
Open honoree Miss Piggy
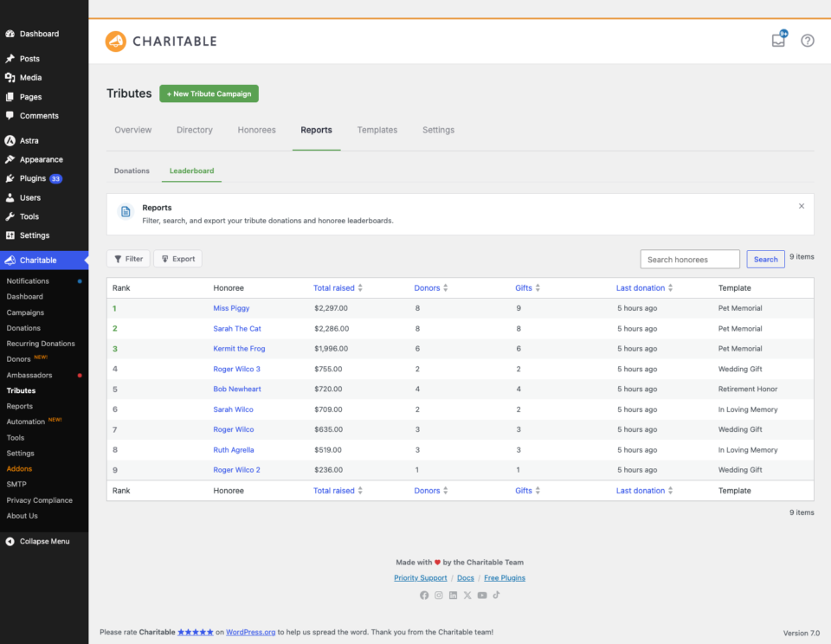pyautogui.click(x=231, y=308)
